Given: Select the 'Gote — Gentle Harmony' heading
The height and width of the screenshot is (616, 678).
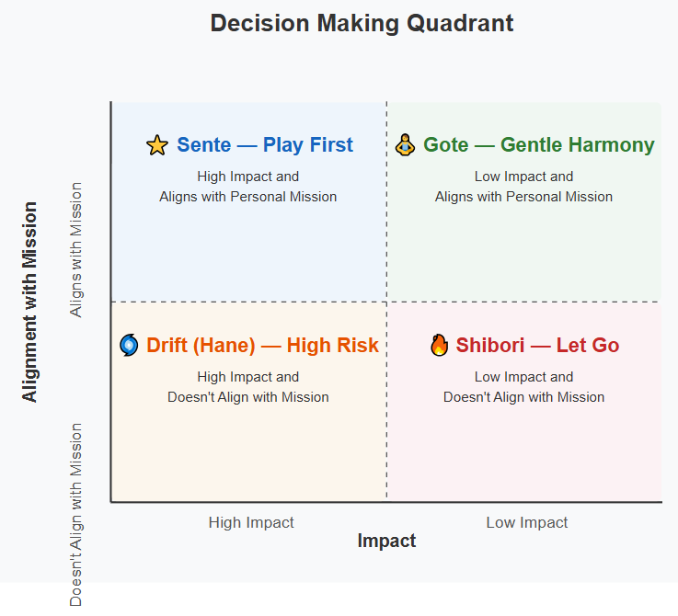Looking at the screenshot, I should [x=538, y=145].
